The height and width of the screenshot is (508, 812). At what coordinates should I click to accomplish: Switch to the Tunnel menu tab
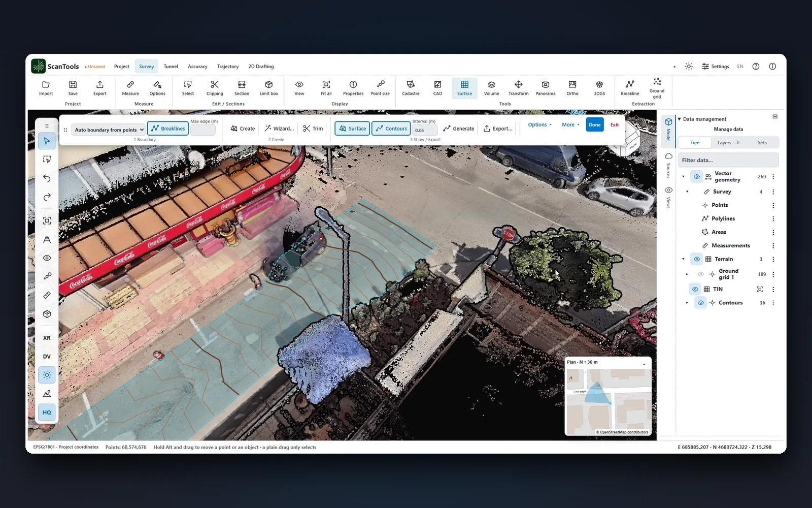pos(171,67)
